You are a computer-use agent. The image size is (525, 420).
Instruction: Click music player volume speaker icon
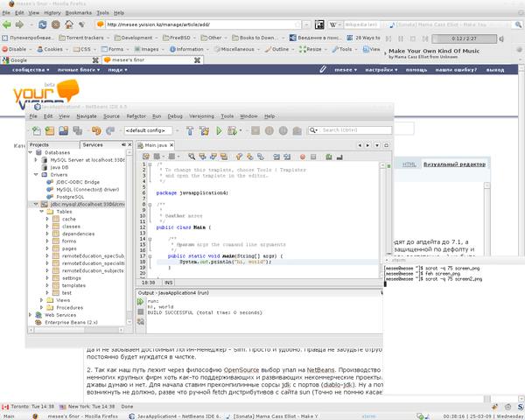click(501, 38)
